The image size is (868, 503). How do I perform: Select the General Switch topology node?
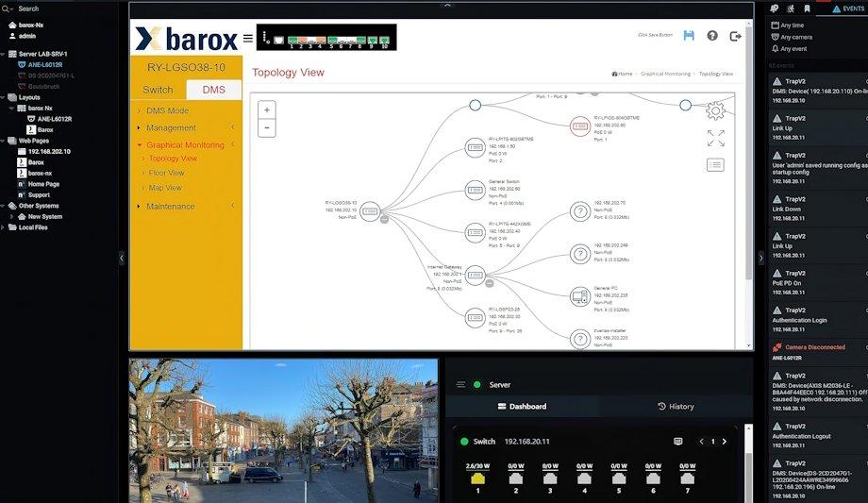pyautogui.click(x=475, y=190)
